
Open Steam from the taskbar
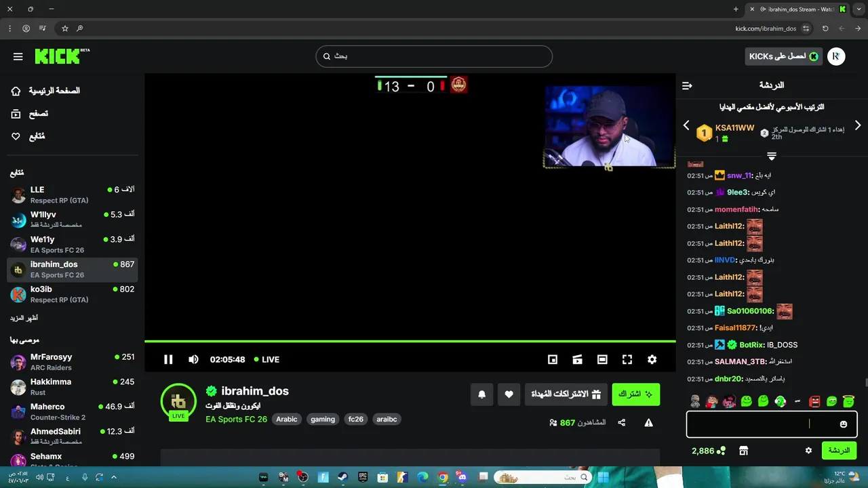pyautogui.click(x=343, y=477)
